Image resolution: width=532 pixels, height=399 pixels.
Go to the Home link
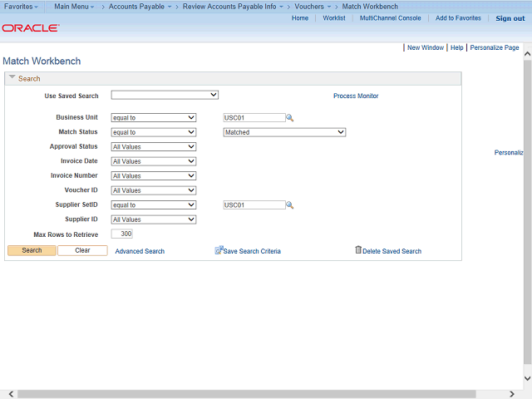pyautogui.click(x=300, y=18)
